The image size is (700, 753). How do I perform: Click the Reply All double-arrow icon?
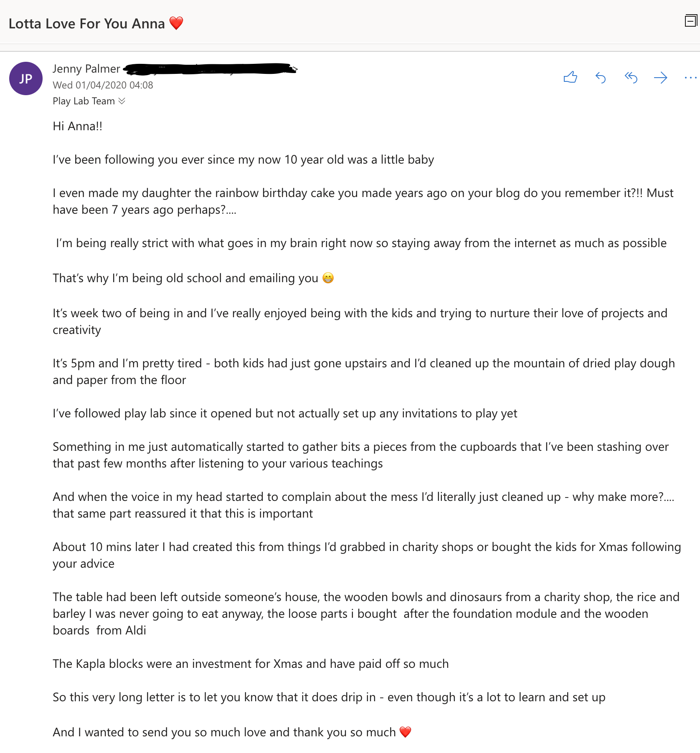coord(631,77)
